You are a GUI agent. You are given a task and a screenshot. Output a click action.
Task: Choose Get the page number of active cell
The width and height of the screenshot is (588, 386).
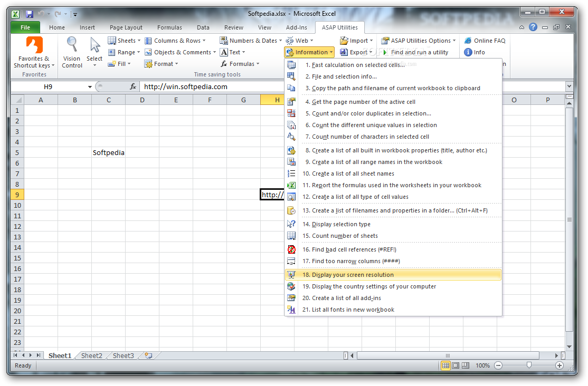[x=393, y=102]
